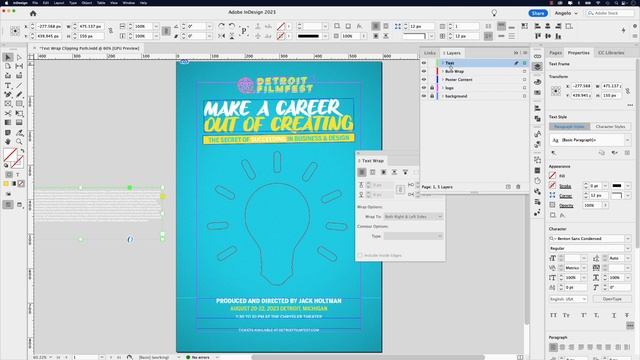The image size is (640, 360).
Task: Select the Eyedropper tool
Action: [x=19, y=133]
